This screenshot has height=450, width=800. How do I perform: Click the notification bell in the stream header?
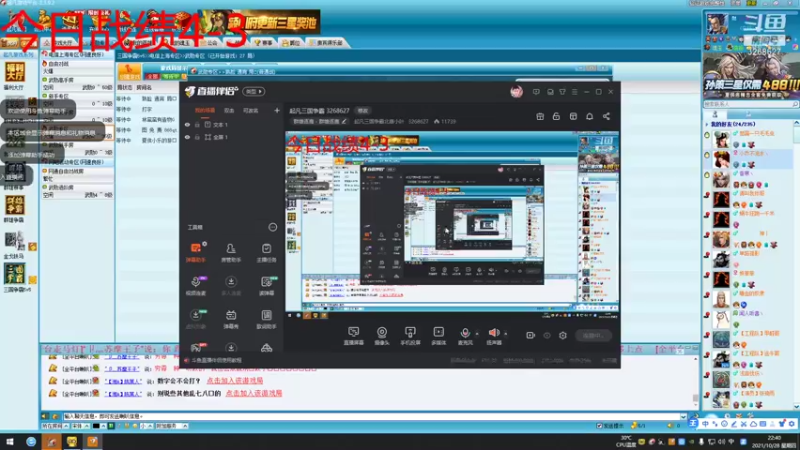coord(589,116)
